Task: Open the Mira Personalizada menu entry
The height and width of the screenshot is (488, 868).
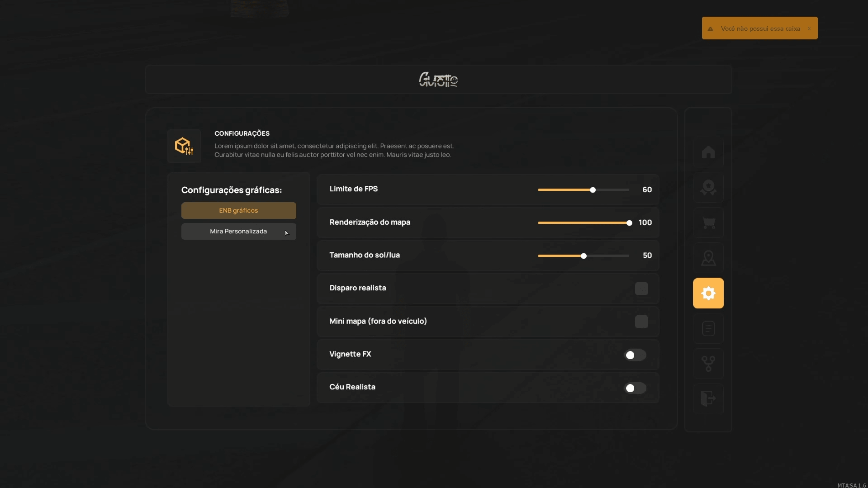Action: 238,231
